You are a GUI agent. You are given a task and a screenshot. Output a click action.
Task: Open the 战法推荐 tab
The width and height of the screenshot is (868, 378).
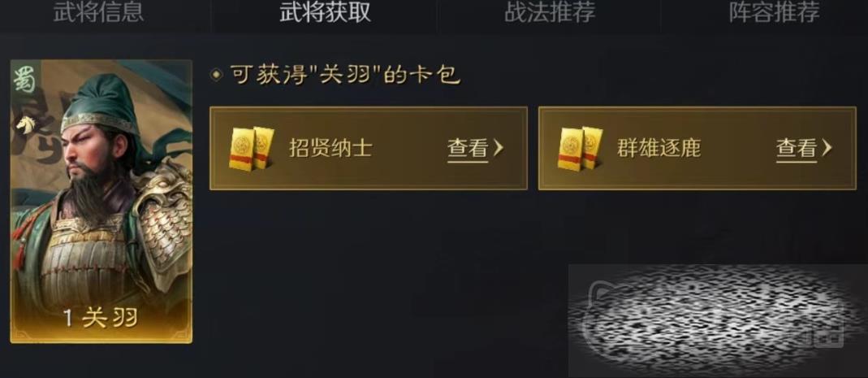click(549, 13)
